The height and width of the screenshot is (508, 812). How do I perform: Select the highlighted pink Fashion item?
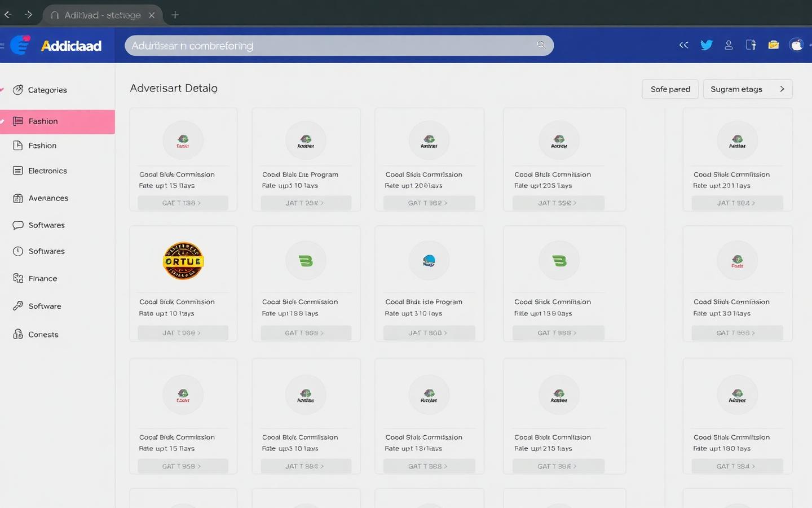[x=58, y=121]
